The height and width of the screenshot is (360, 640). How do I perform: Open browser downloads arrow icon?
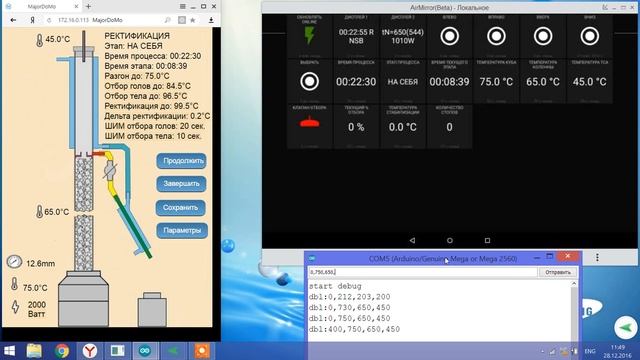(211, 20)
